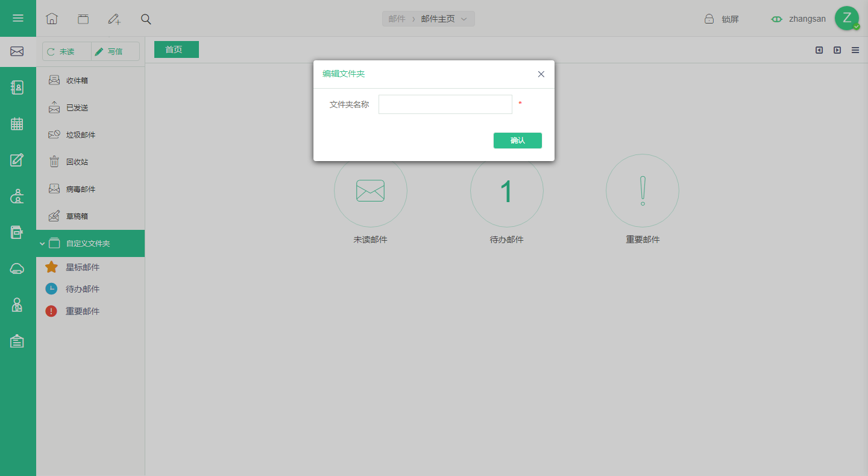Screen dimensions: 868x476
Task: Open the mail module envelope icon
Action: [x=17, y=52]
